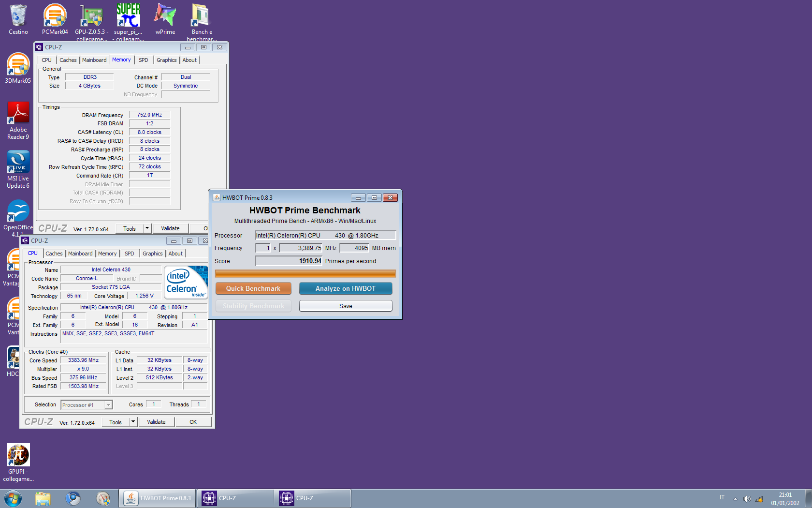Click Quick Benchmark button
812x508 pixels.
pyautogui.click(x=253, y=288)
